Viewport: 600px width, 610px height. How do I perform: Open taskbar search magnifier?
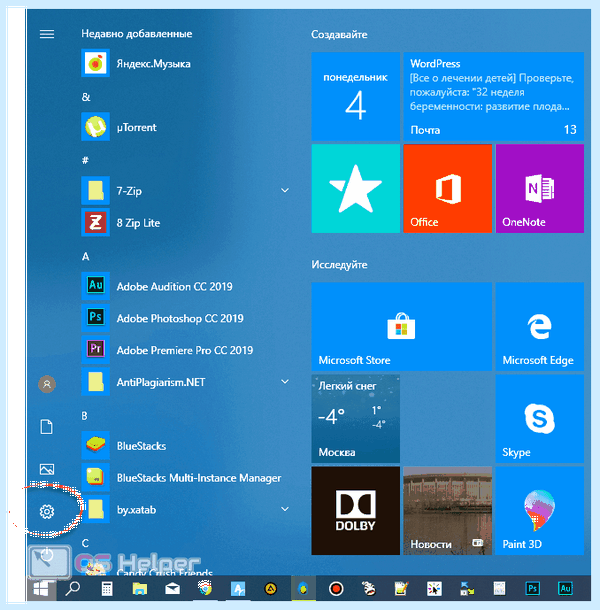73,589
